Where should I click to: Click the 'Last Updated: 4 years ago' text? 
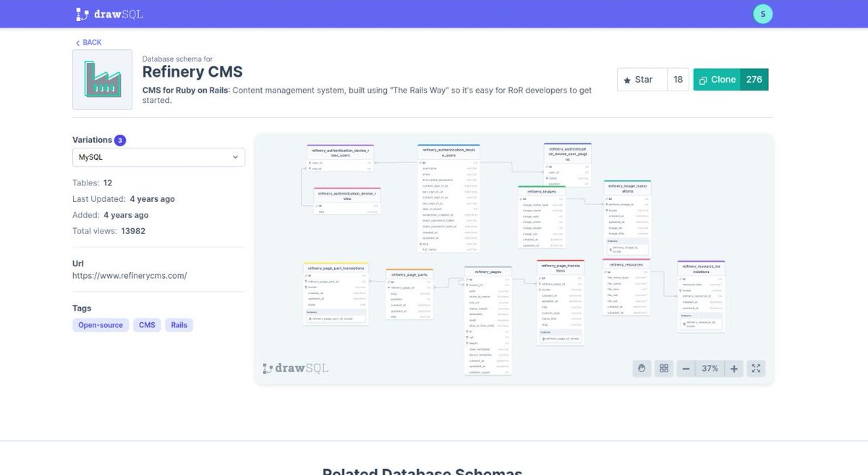click(124, 199)
